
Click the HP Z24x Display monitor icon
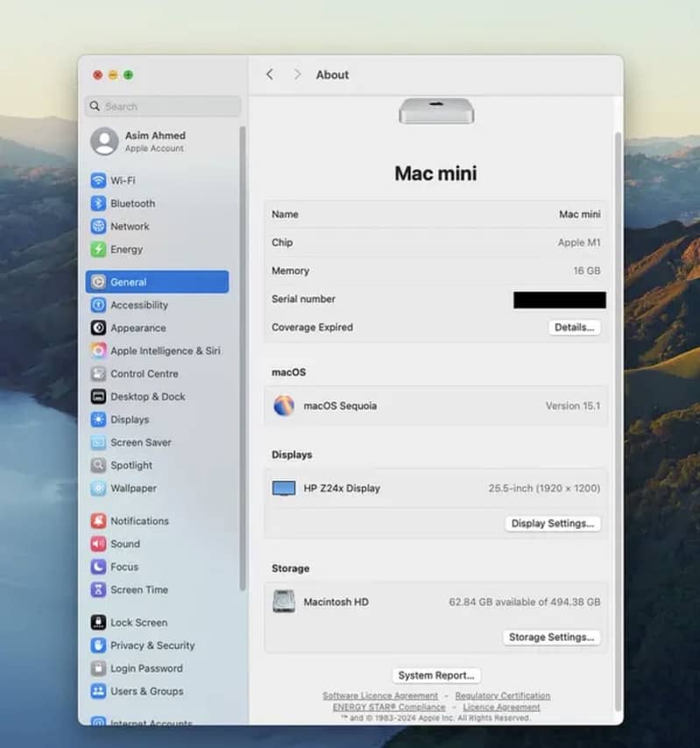284,488
